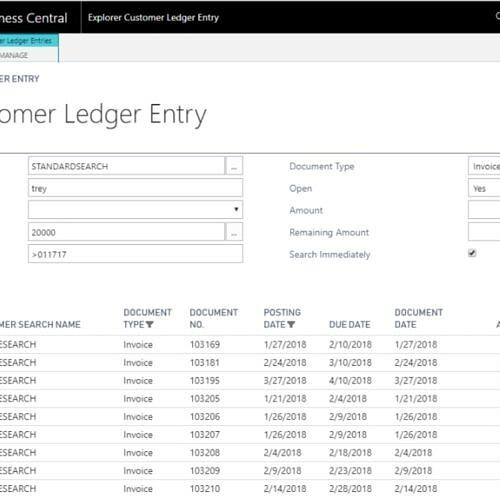The image size is (500, 500).
Task: Sort by Document No. column header
Action: pyautogui.click(x=214, y=318)
